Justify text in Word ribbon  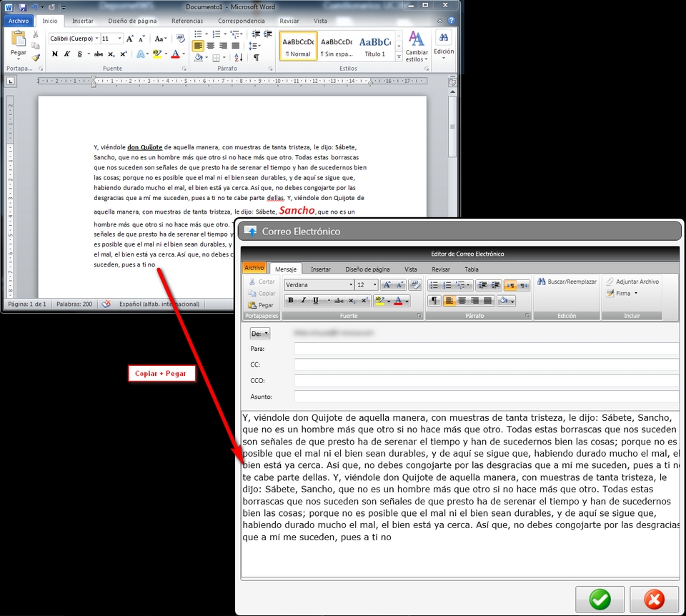click(x=235, y=46)
